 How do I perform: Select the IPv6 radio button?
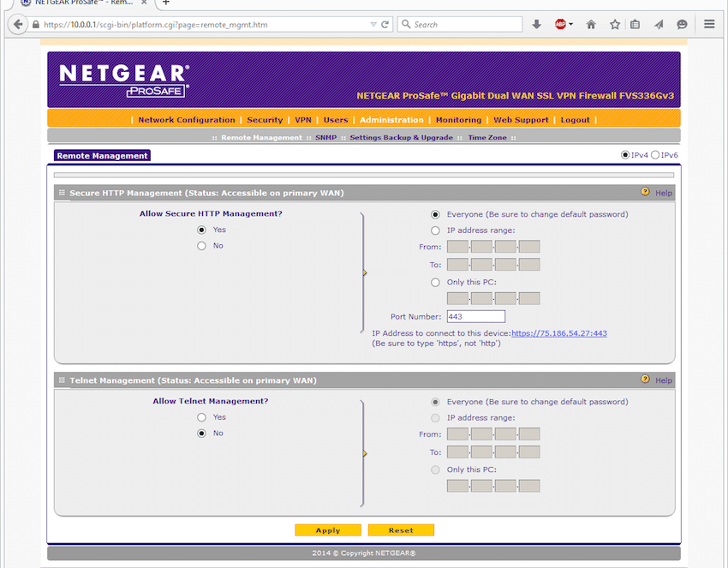point(654,155)
